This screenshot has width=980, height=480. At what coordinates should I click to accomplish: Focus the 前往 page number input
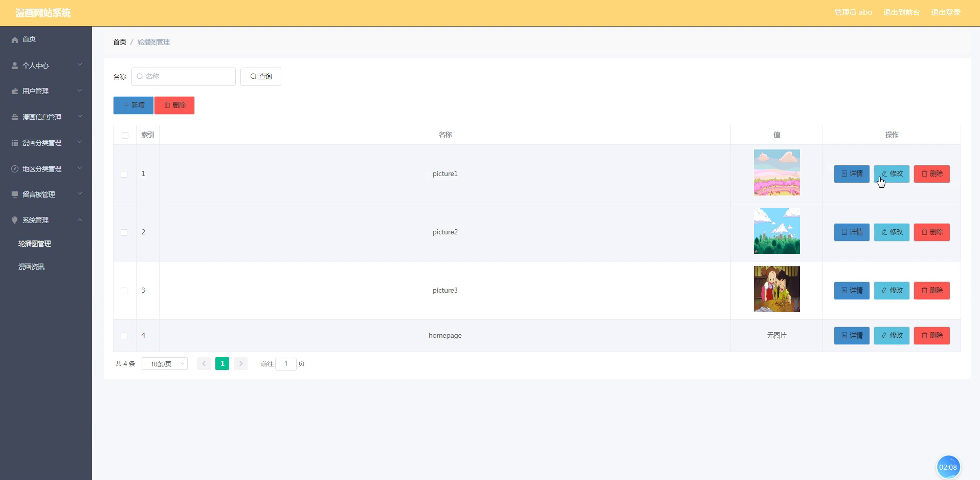(x=286, y=364)
